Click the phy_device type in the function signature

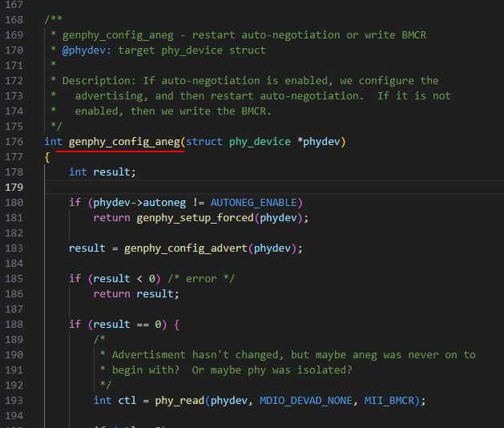(x=260, y=142)
